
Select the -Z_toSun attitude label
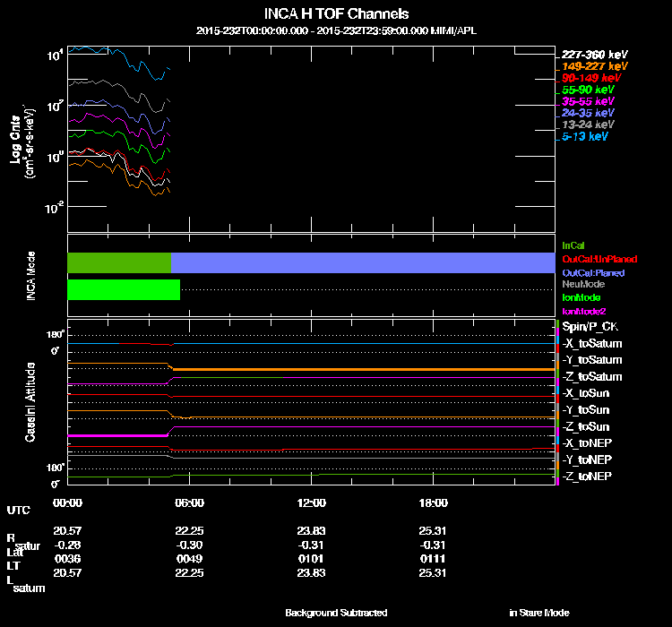[585, 426]
